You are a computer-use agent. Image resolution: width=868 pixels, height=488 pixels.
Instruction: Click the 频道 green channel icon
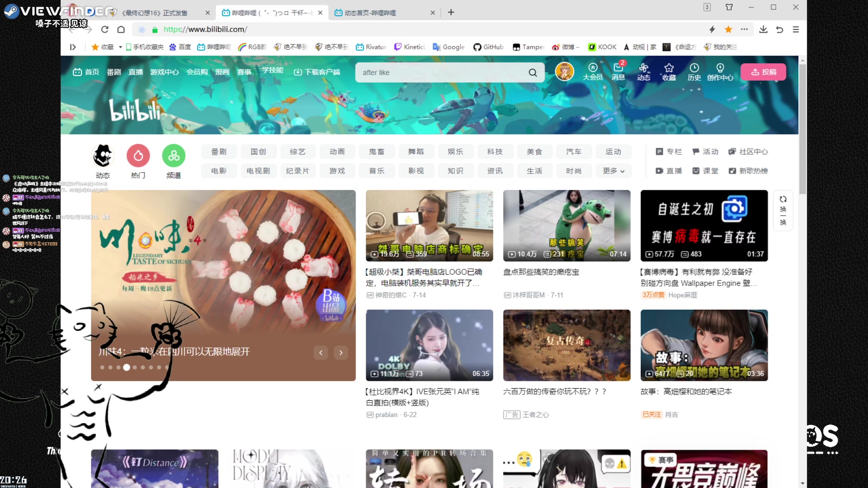pos(174,156)
